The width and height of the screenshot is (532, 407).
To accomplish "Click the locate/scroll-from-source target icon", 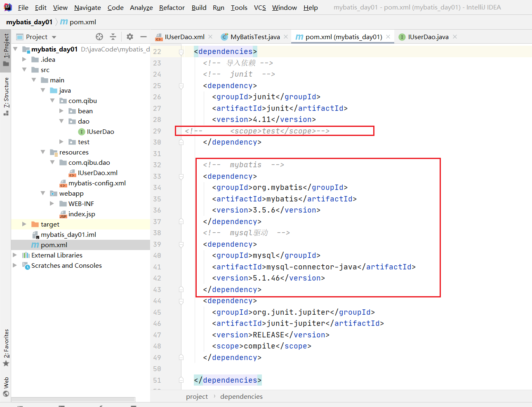I will [x=99, y=37].
